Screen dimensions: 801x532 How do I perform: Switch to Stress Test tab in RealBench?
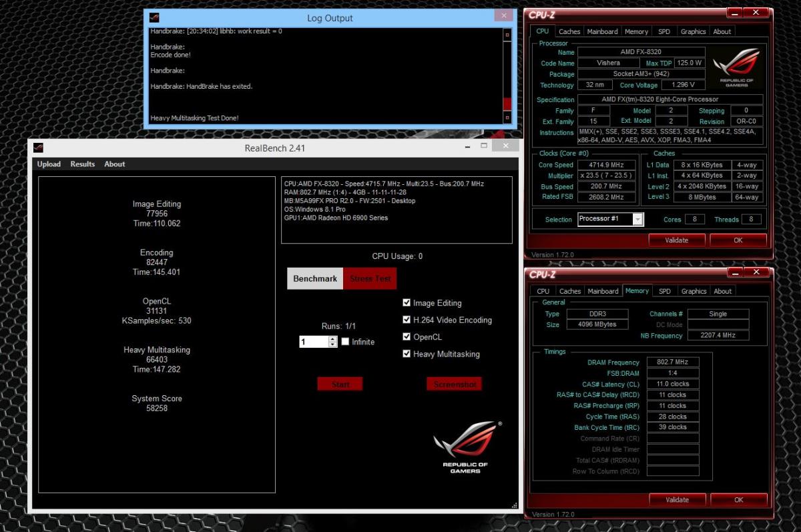(x=370, y=278)
